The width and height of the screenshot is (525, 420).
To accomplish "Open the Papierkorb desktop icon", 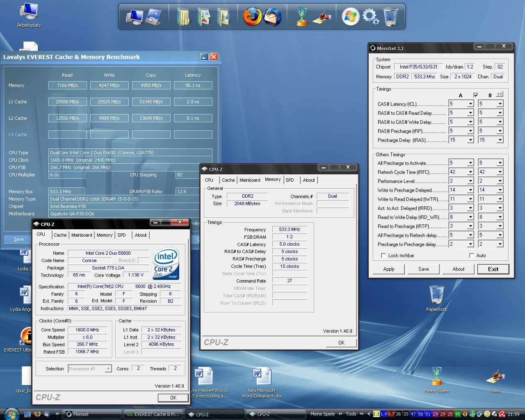I will click(x=437, y=298).
